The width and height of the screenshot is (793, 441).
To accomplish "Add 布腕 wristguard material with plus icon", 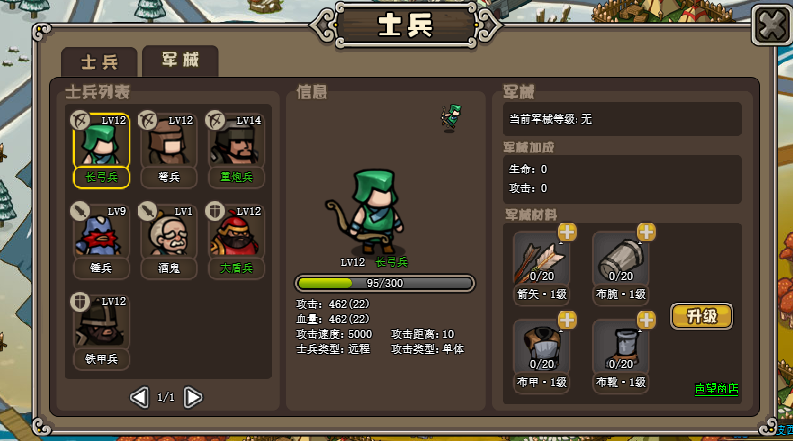I will coord(646,232).
